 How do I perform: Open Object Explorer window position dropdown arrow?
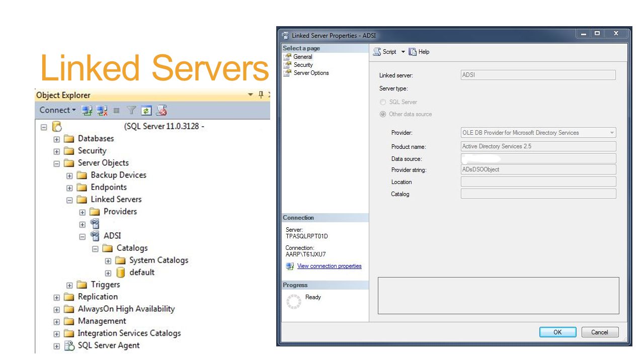pos(251,95)
